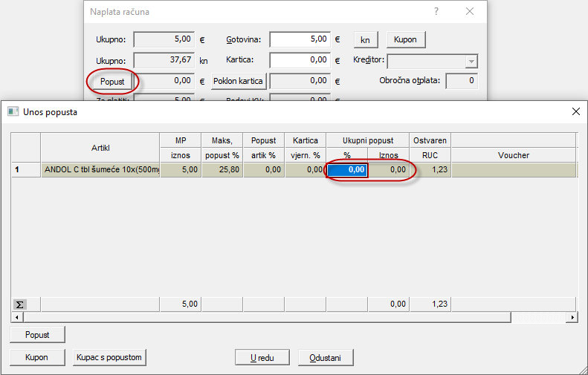
Task: Click the Popust button in payment dialog
Action: [112, 81]
